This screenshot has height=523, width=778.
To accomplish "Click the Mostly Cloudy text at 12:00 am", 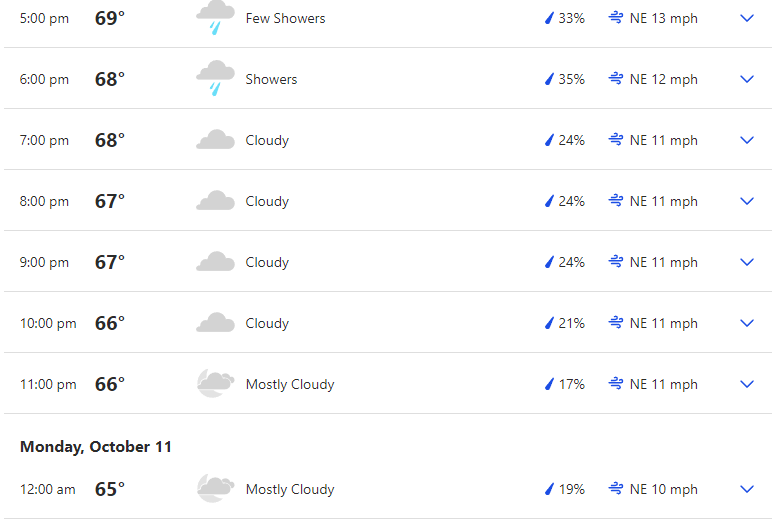I will (x=290, y=489).
